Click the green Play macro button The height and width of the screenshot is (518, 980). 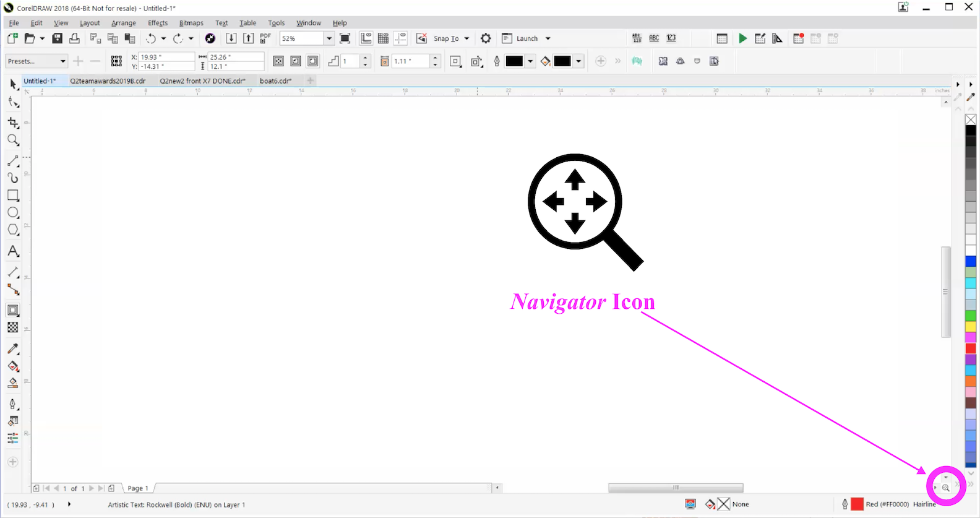(742, 38)
